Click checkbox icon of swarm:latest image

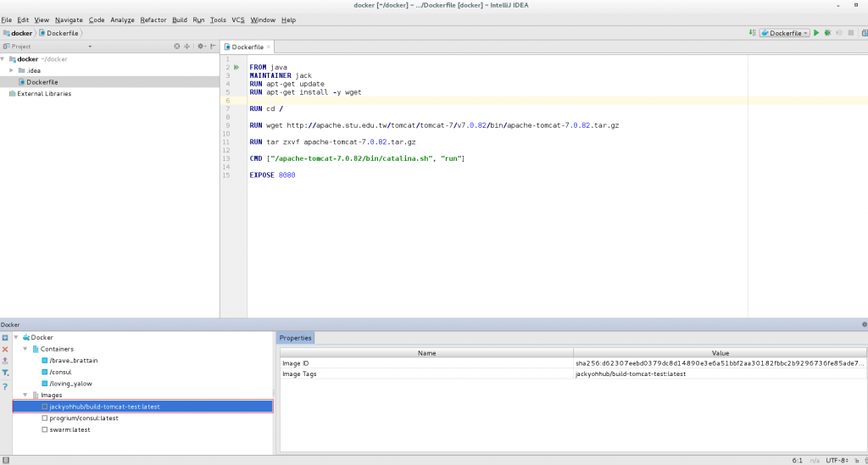(45, 429)
